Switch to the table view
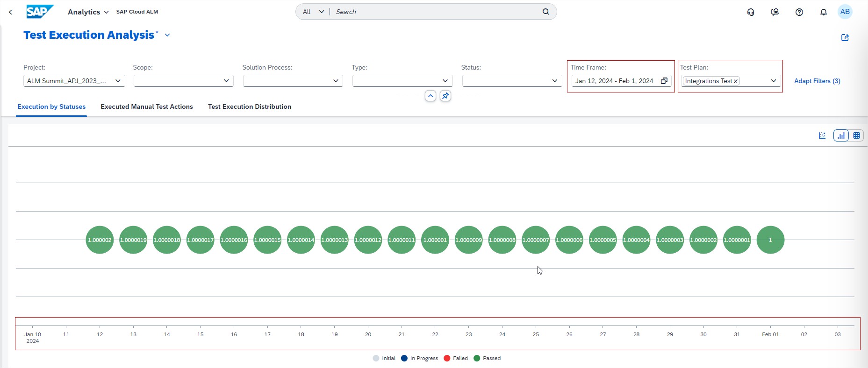Image resolution: width=868 pixels, height=368 pixels. [x=856, y=135]
